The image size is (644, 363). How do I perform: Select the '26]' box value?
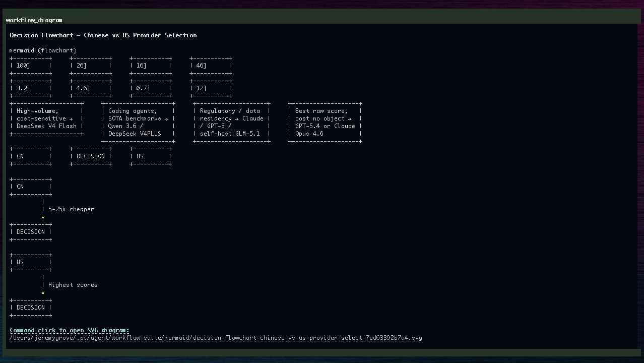coord(82,66)
